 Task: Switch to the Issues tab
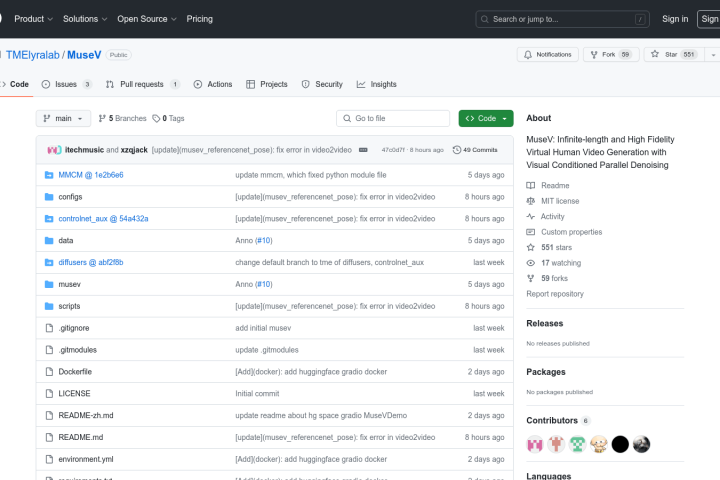point(67,84)
